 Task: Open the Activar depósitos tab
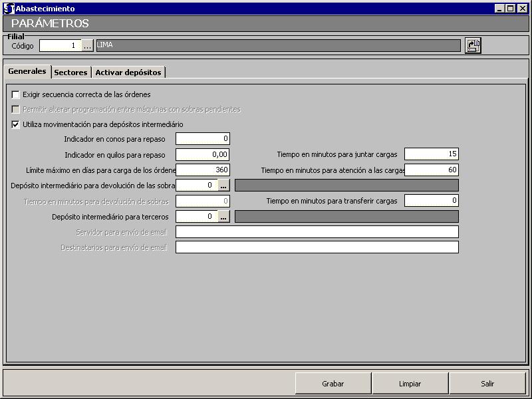(x=128, y=72)
